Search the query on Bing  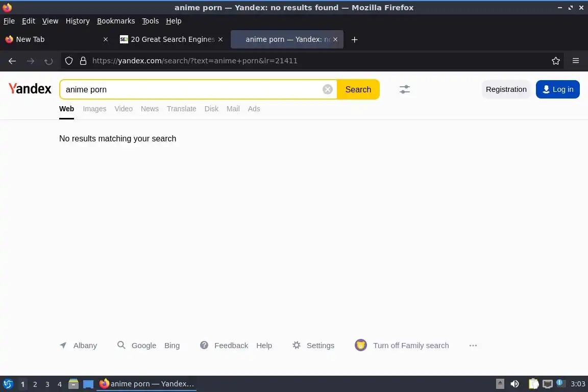pos(171,345)
